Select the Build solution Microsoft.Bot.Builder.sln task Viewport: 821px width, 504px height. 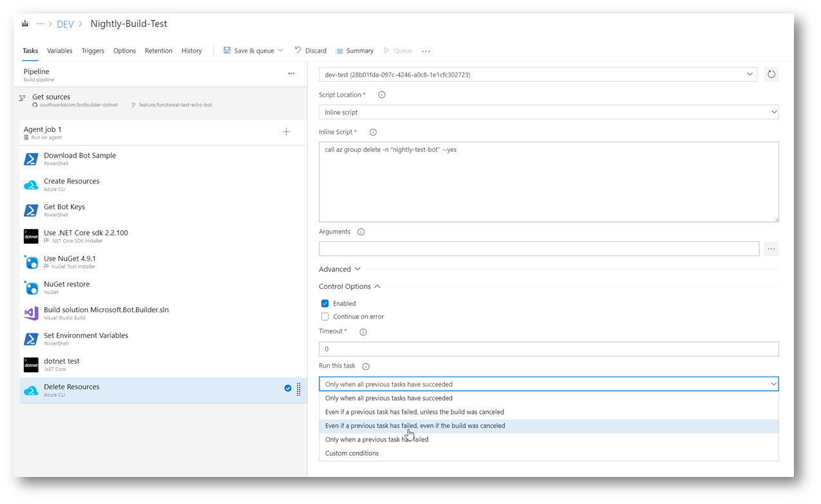tap(164, 313)
